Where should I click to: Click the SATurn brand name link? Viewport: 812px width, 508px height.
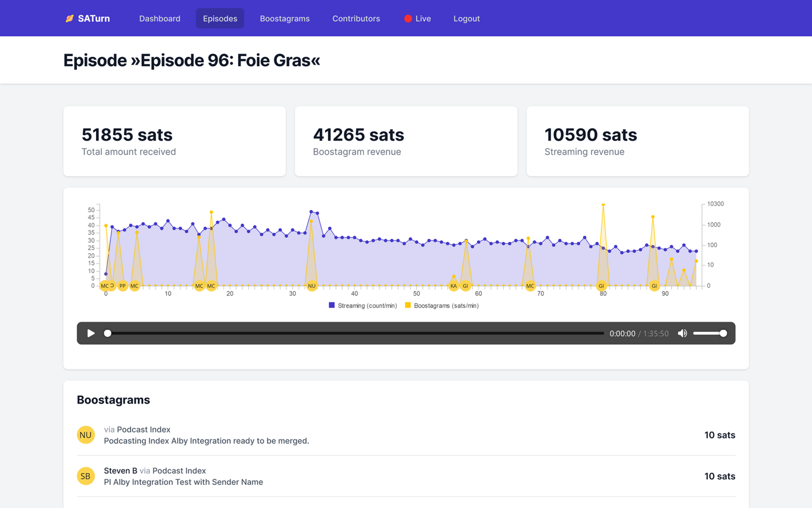tap(94, 19)
